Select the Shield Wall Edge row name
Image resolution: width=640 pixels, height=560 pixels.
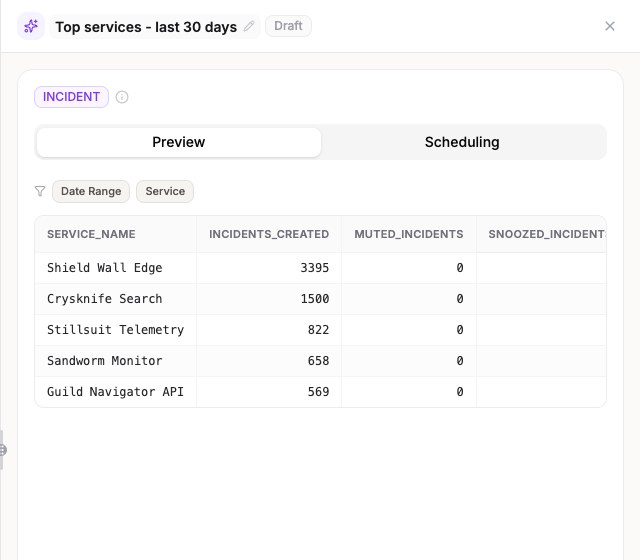point(104,268)
